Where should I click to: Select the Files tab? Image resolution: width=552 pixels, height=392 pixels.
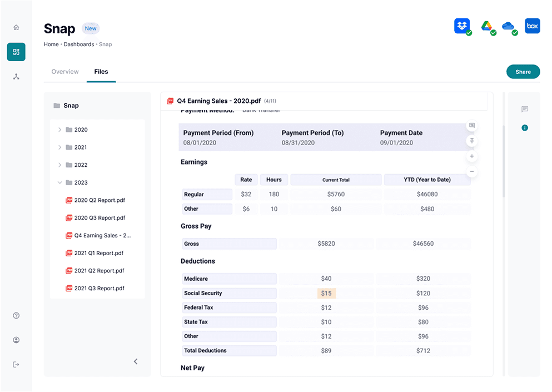tap(101, 72)
